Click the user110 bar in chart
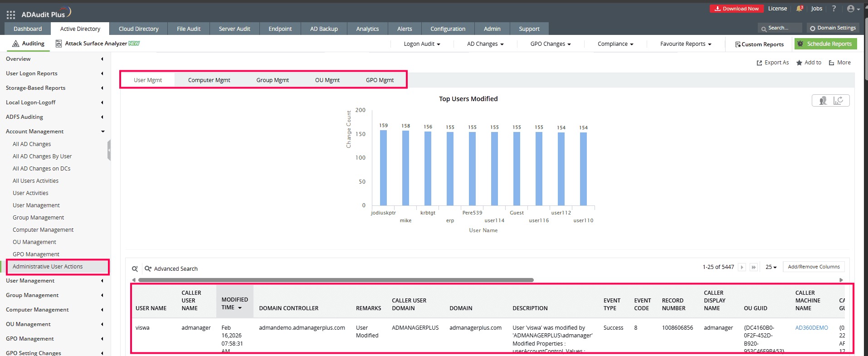Screen dimensions: 868x356 583,169
